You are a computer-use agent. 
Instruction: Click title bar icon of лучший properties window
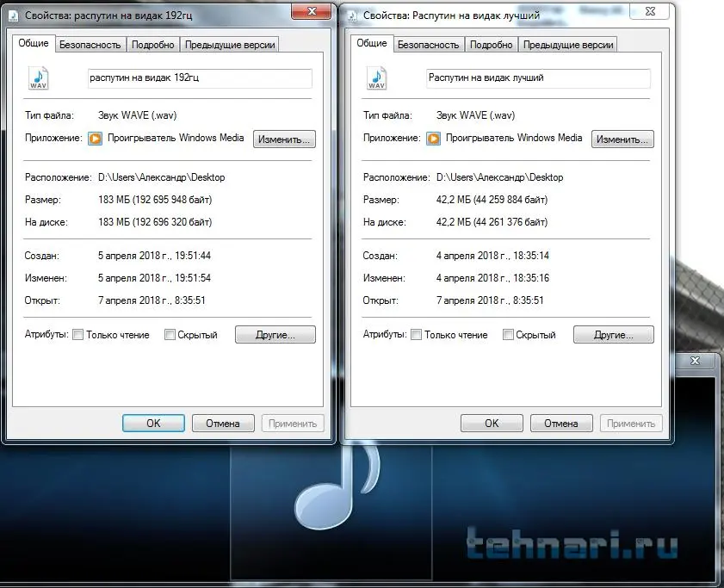click(352, 15)
